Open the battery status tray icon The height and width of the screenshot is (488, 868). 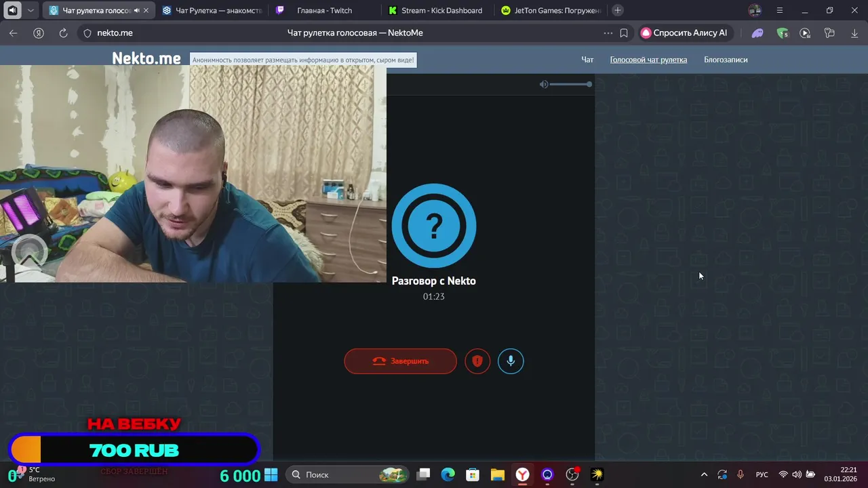pos(810,474)
